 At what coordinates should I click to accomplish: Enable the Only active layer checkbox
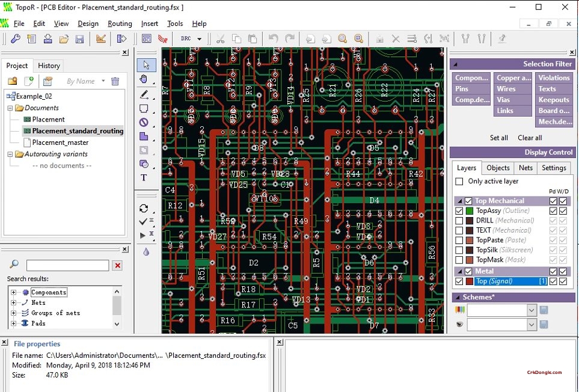(459, 182)
